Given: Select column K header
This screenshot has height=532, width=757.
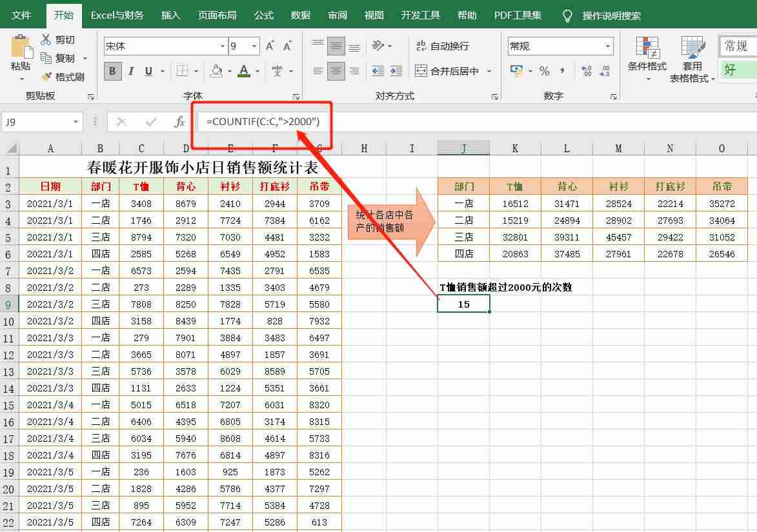Looking at the screenshot, I should [515, 148].
